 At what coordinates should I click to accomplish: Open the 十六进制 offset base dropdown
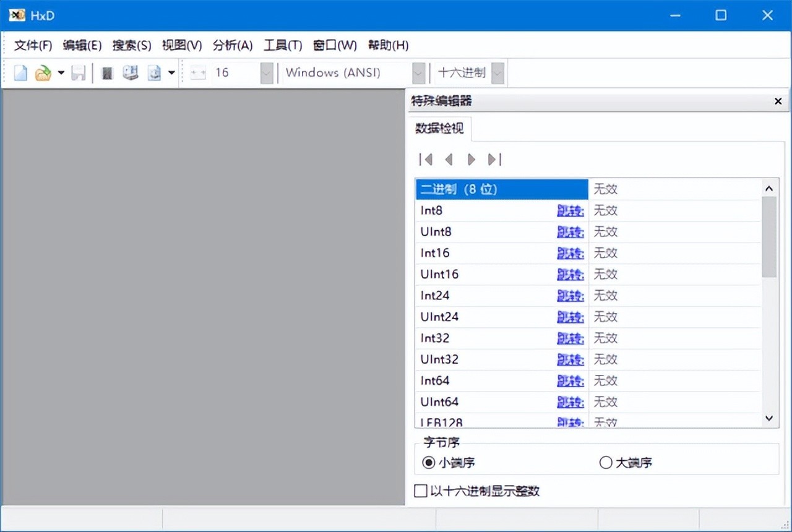tap(497, 73)
